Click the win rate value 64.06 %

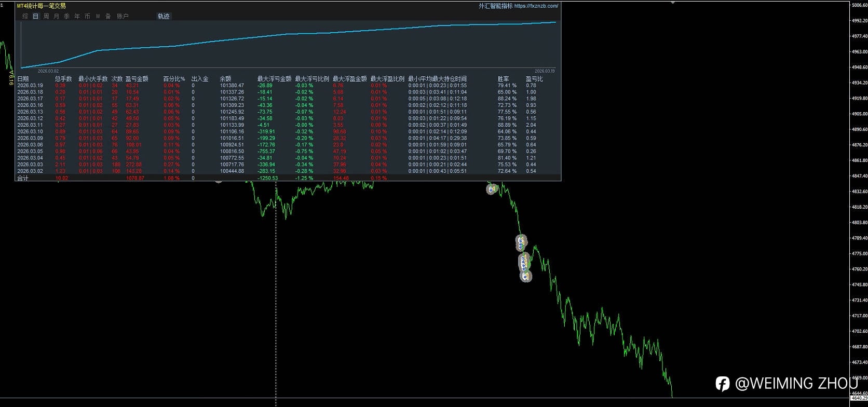point(507,132)
